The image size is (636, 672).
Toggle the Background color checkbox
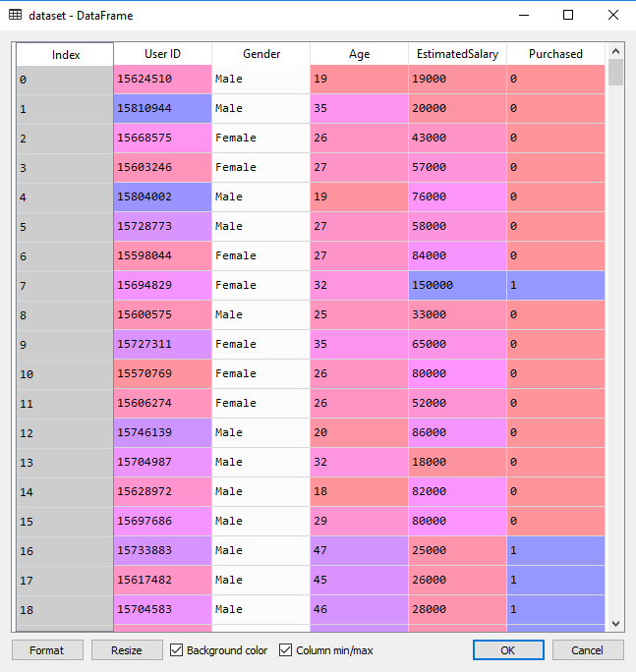(x=177, y=650)
